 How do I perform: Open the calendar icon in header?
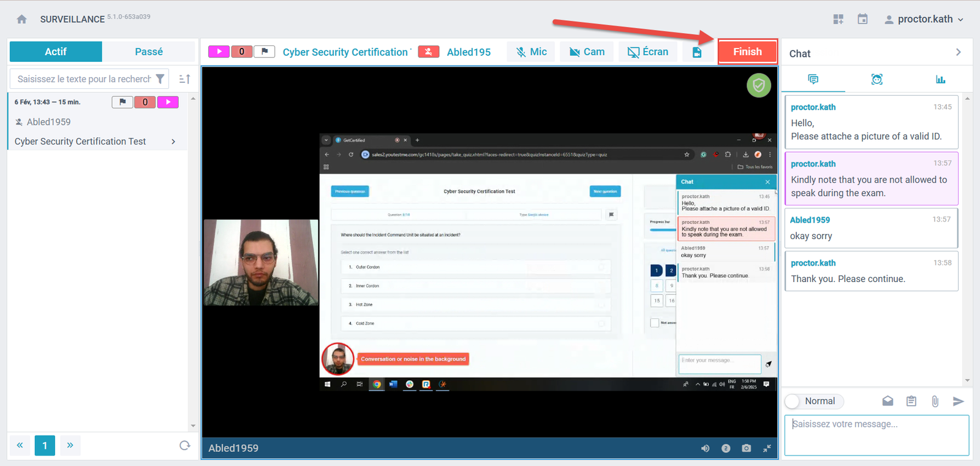pos(862,19)
